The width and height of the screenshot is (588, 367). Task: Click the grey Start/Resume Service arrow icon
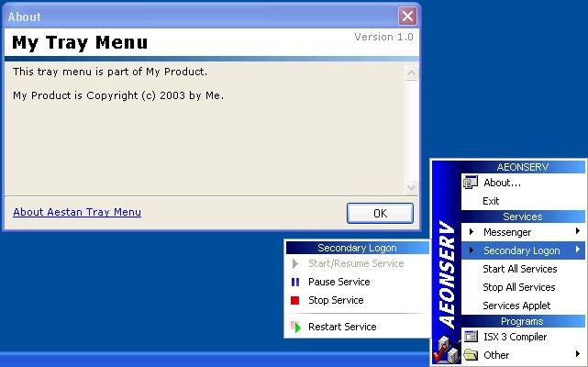[295, 264]
